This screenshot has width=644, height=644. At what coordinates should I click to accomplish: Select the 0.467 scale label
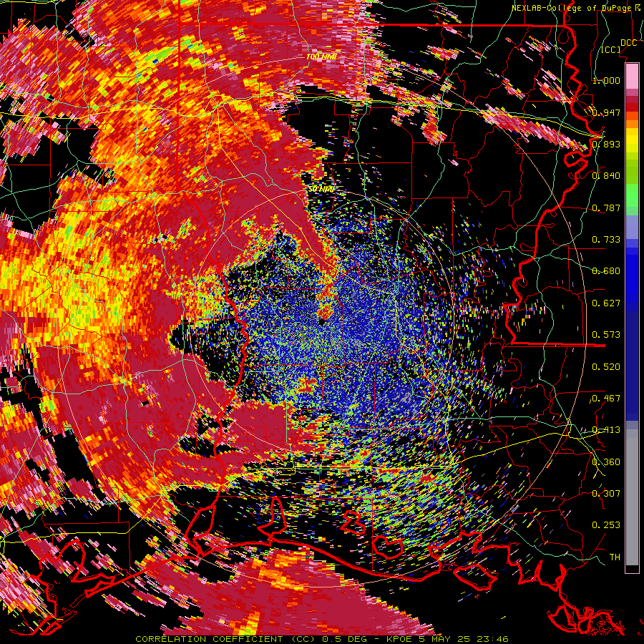click(606, 399)
